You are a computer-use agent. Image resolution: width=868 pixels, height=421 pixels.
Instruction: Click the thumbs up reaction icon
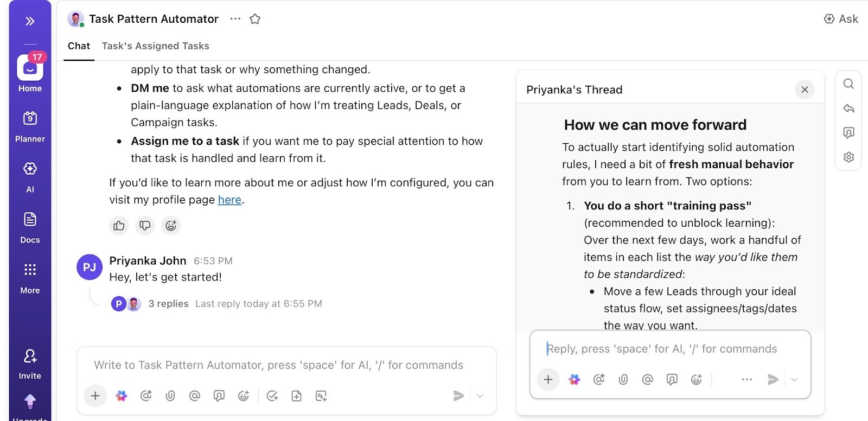pyautogui.click(x=119, y=226)
